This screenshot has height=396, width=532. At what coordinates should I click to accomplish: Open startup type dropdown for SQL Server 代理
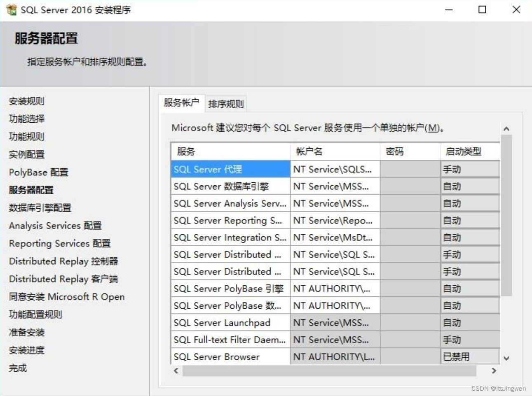point(470,169)
